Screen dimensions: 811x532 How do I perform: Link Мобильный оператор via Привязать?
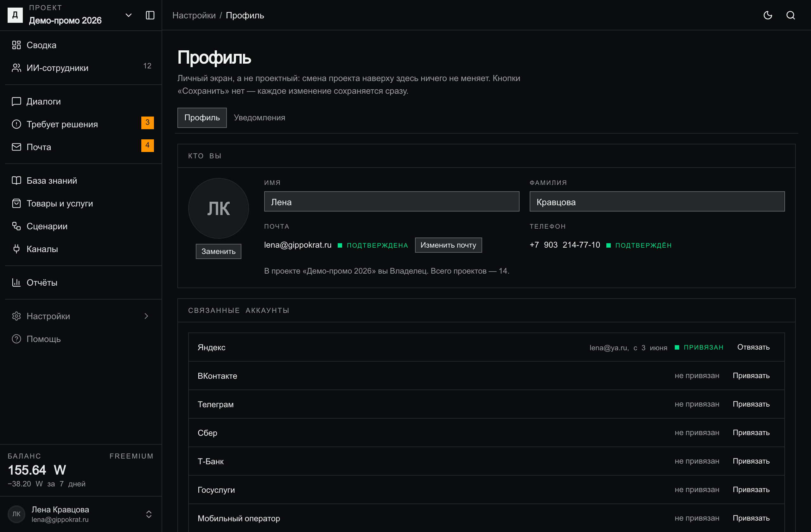pyautogui.click(x=751, y=518)
